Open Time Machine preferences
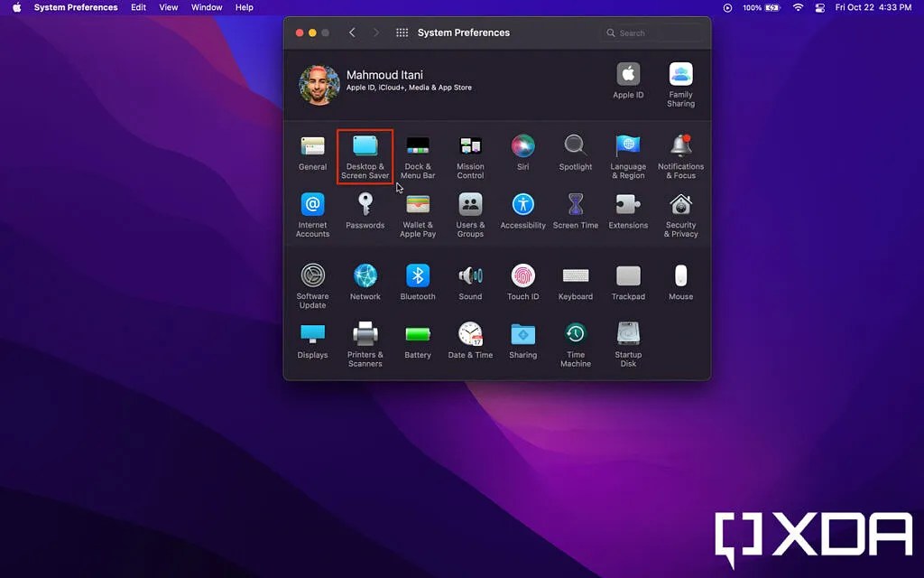Image resolution: width=924 pixels, height=578 pixels. (x=575, y=341)
